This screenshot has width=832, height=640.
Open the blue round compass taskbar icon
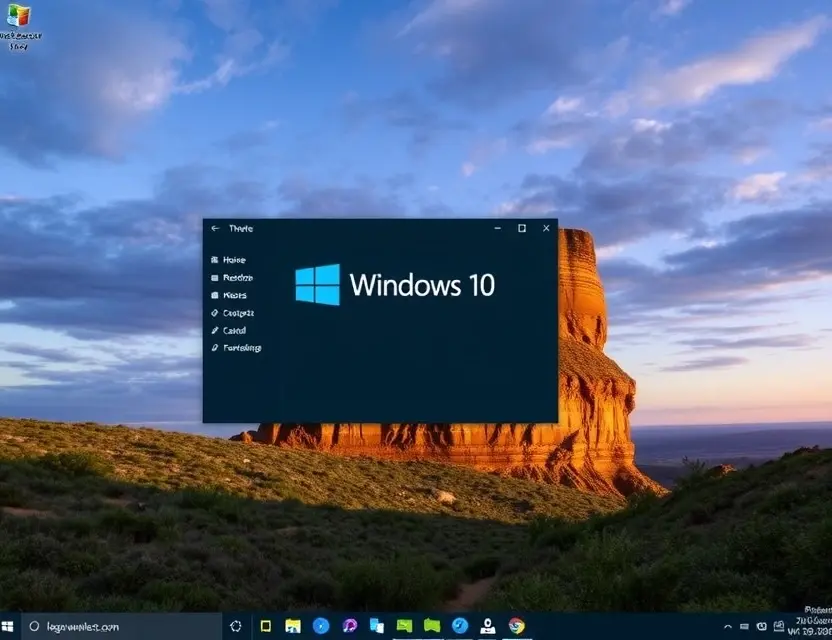pos(321,626)
